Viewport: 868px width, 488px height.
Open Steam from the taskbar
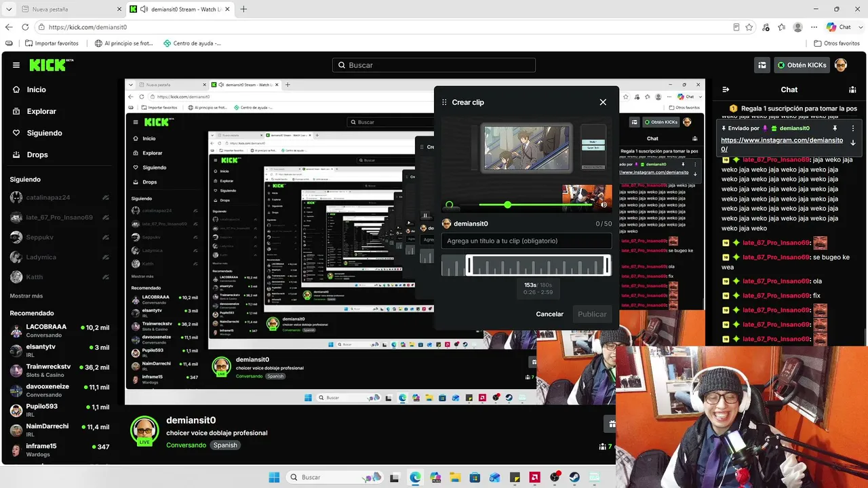(x=575, y=477)
